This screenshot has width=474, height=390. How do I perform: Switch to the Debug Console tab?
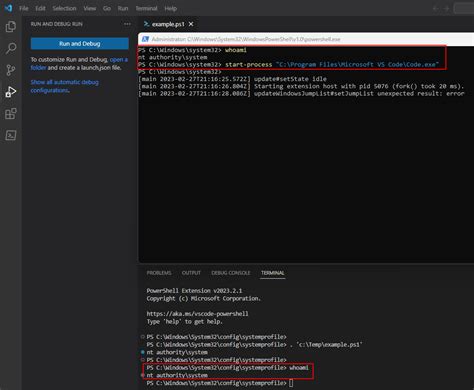coord(231,273)
